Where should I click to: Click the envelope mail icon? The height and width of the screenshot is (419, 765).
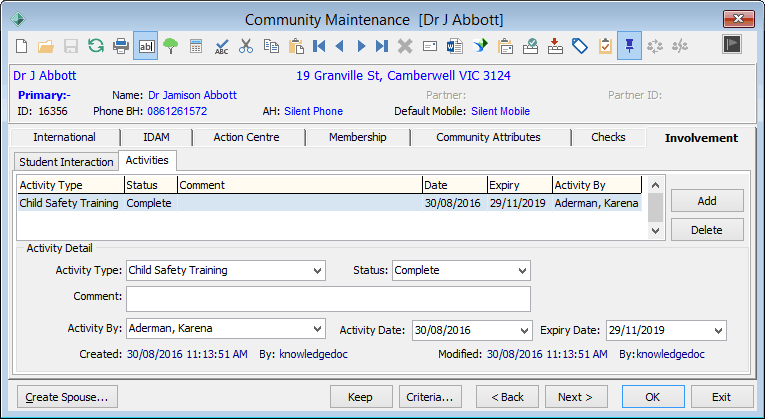[x=430, y=46]
